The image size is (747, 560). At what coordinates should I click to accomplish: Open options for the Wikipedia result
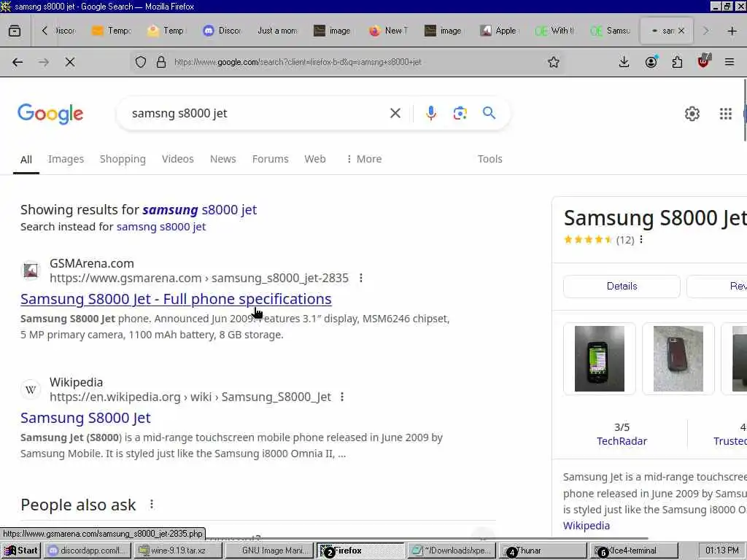point(342,397)
